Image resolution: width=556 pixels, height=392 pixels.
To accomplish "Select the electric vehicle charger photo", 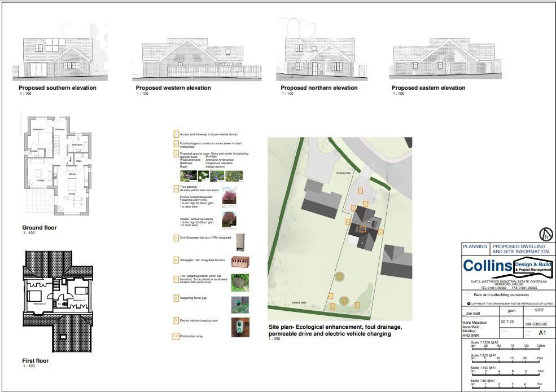I will pyautogui.click(x=240, y=327).
